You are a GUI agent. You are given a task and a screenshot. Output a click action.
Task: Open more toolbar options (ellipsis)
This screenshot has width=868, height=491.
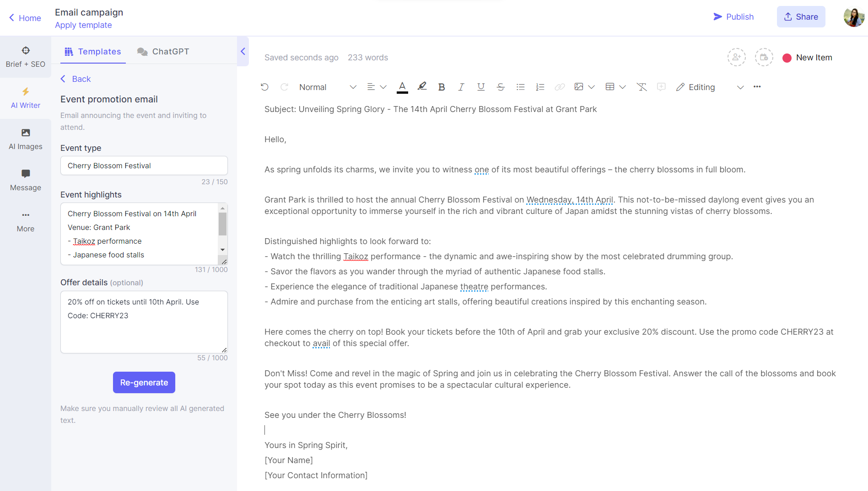(757, 86)
